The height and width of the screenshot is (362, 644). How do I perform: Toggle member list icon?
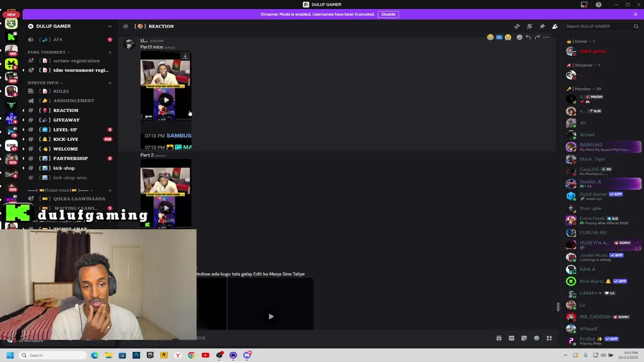pyautogui.click(x=554, y=26)
